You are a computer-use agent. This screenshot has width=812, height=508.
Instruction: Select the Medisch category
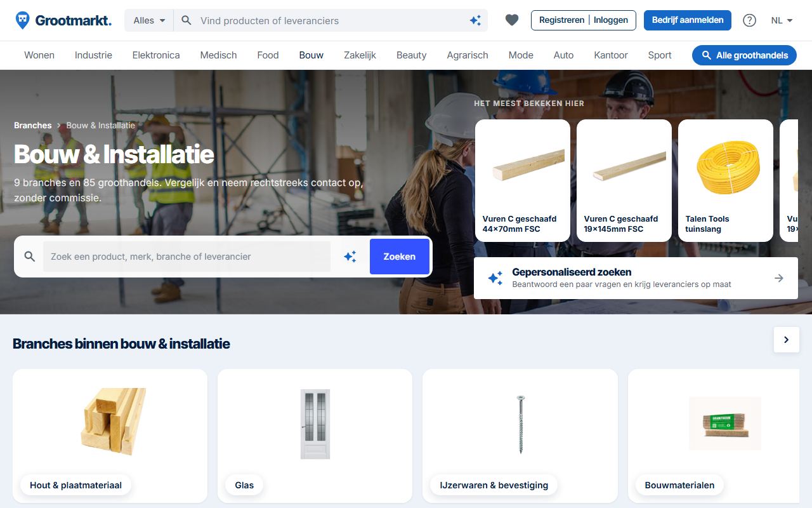tap(218, 55)
